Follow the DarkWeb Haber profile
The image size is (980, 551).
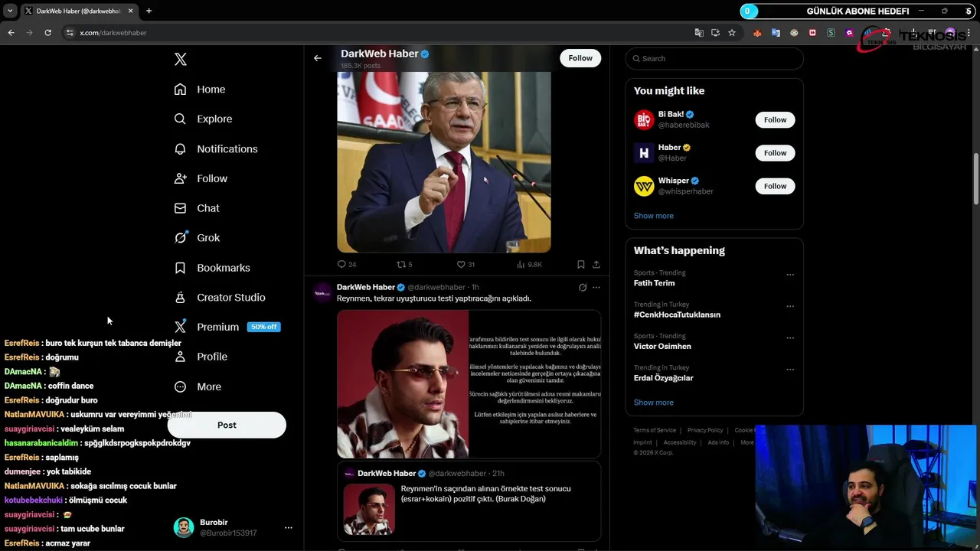click(580, 58)
